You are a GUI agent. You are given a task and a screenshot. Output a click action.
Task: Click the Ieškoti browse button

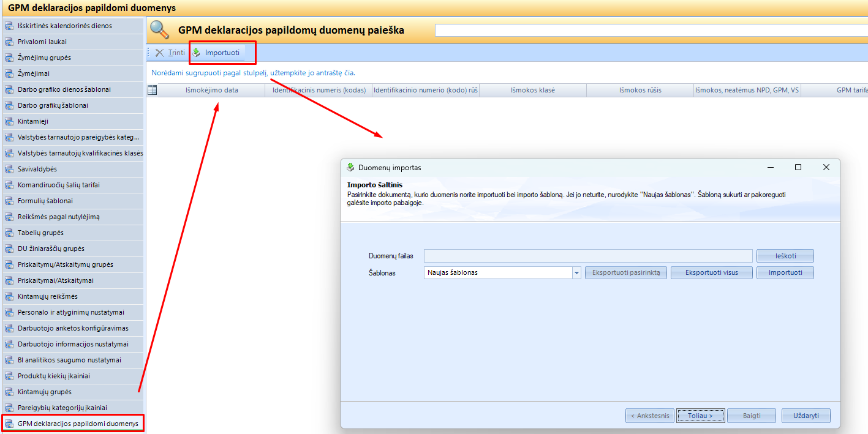click(785, 256)
